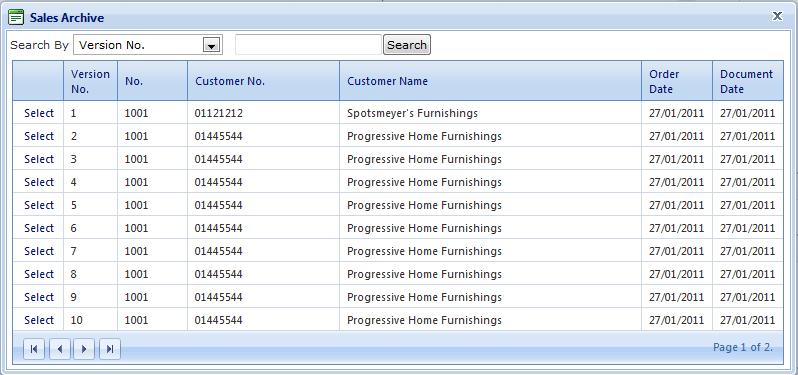Select the version 7 row
Image resolution: width=798 pixels, height=375 pixels.
(x=39, y=251)
